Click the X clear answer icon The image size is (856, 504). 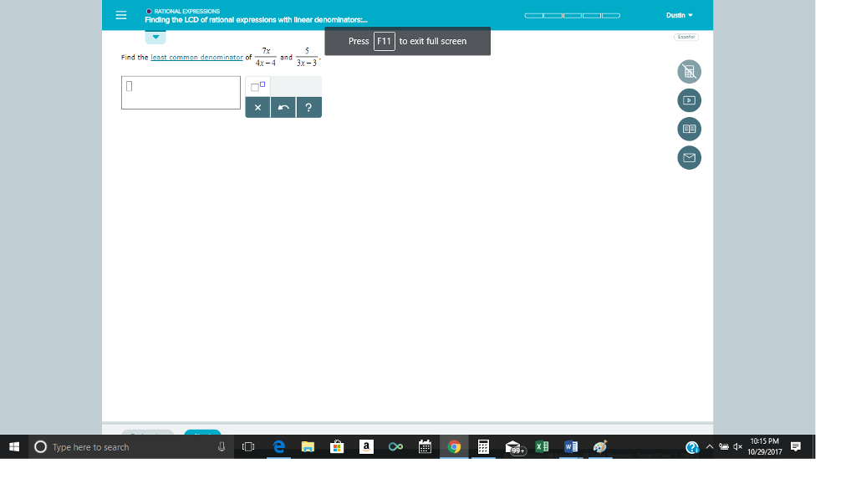pos(257,107)
